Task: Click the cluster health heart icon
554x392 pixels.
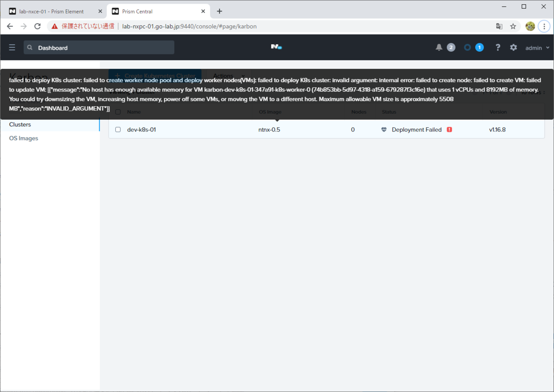Action: click(384, 130)
